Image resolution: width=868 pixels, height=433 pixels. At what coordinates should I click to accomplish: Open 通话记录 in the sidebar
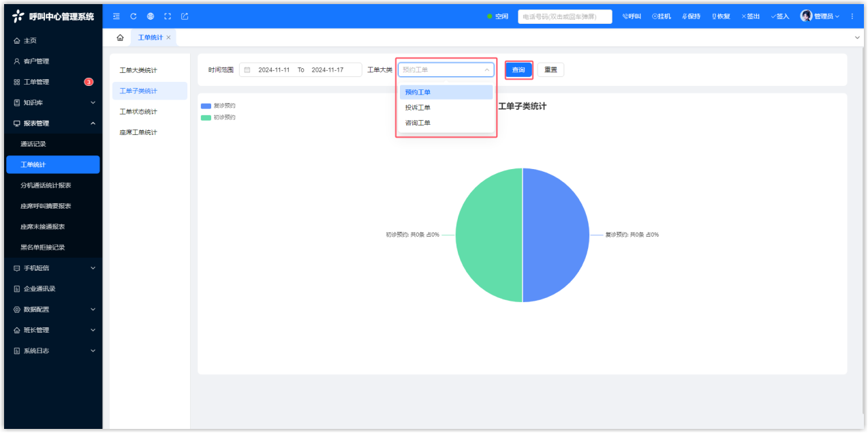(x=33, y=144)
